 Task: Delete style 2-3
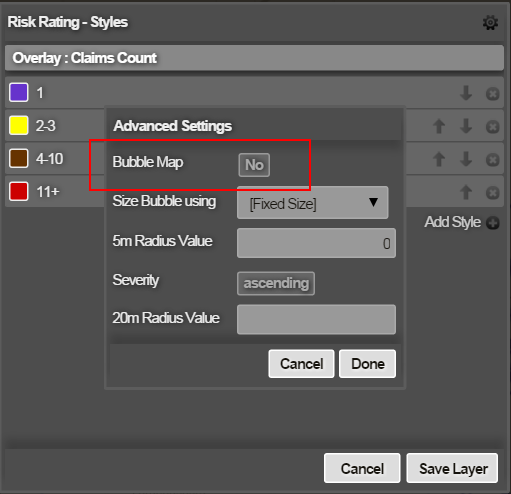tap(492, 127)
